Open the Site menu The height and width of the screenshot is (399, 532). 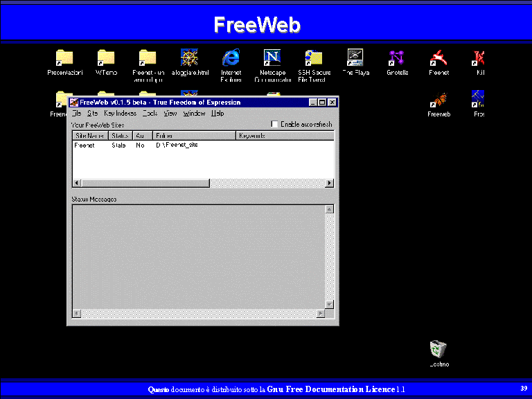click(92, 114)
